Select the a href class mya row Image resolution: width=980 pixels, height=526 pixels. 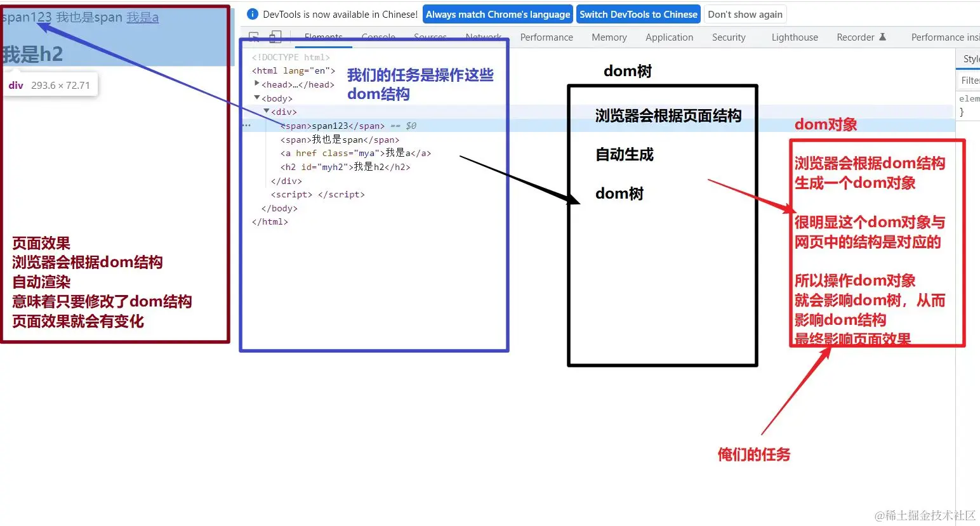[355, 153]
